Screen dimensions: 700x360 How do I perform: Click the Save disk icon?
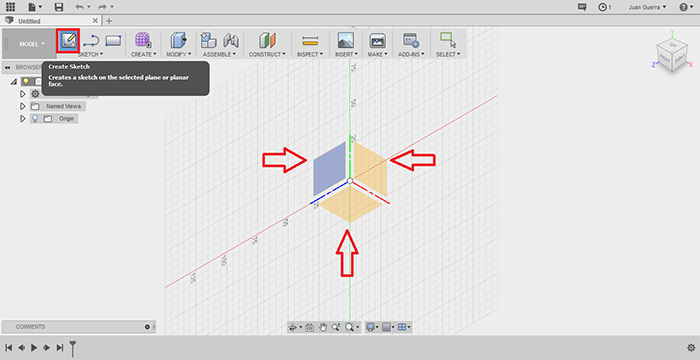point(58,7)
